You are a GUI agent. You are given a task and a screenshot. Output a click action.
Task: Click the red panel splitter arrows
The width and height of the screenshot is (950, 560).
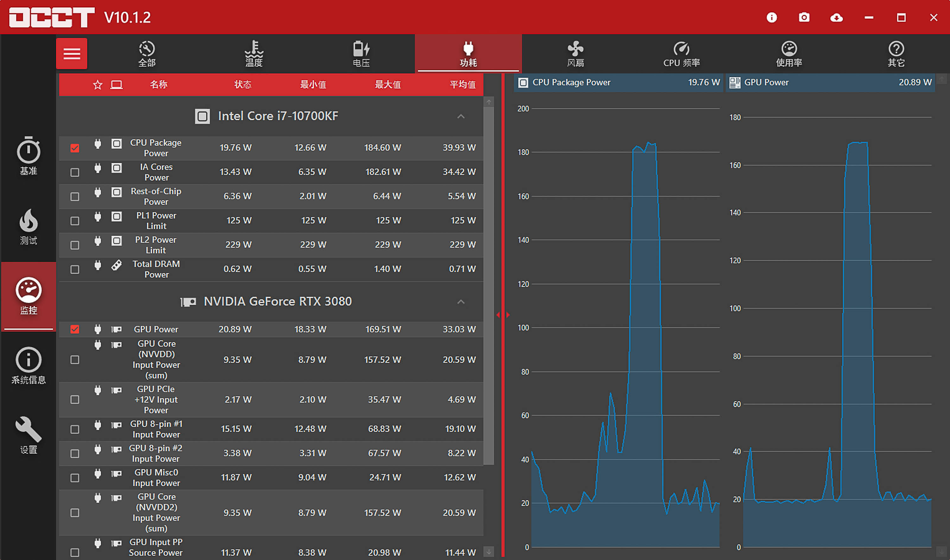[503, 315]
